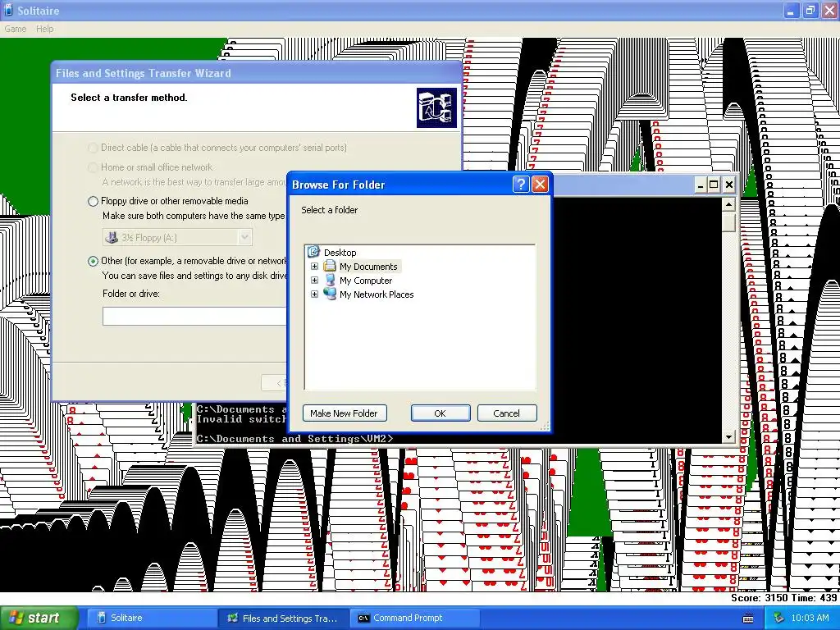Switch to Command Prompt taskbar button
This screenshot has width=840, height=630.
(414, 618)
